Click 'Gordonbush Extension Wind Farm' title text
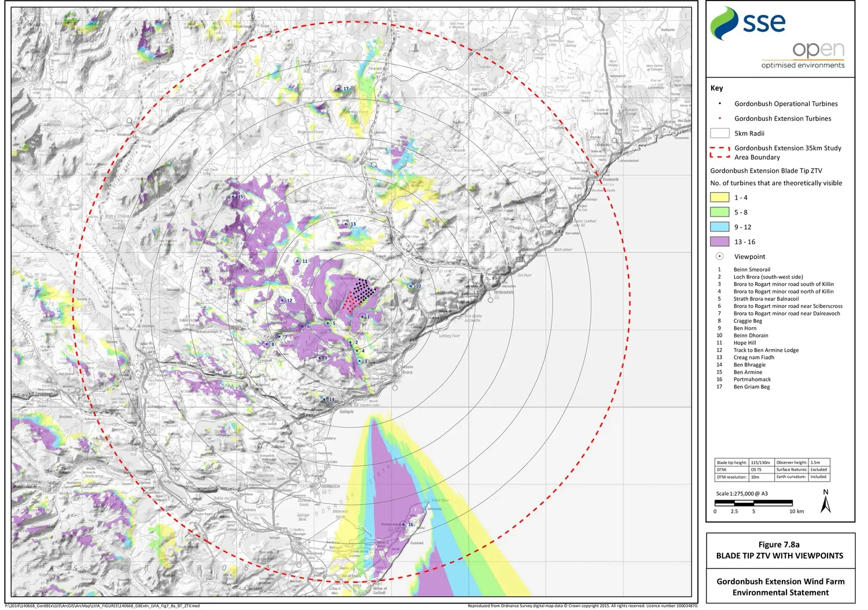Viewport: 868px width, 610px height. 781,582
